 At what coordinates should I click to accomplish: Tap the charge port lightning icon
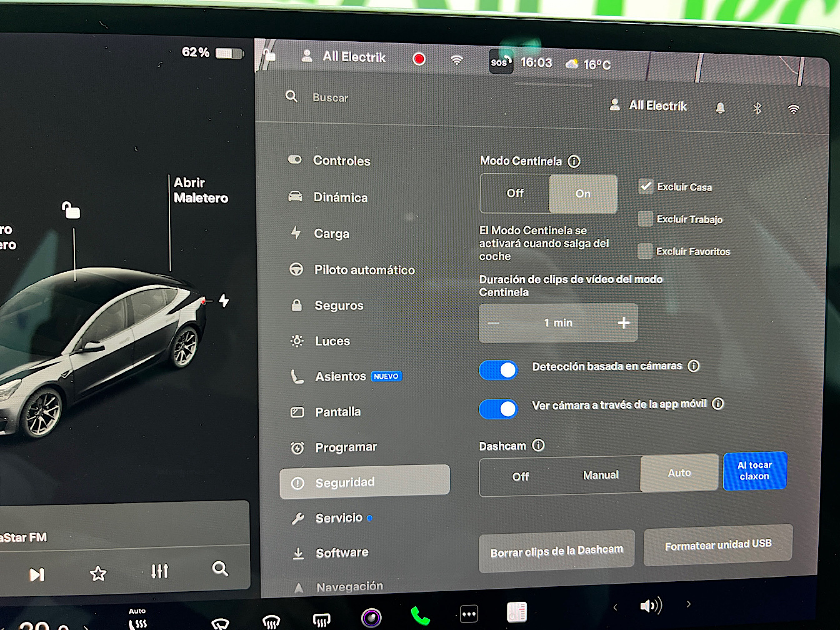coord(224,300)
